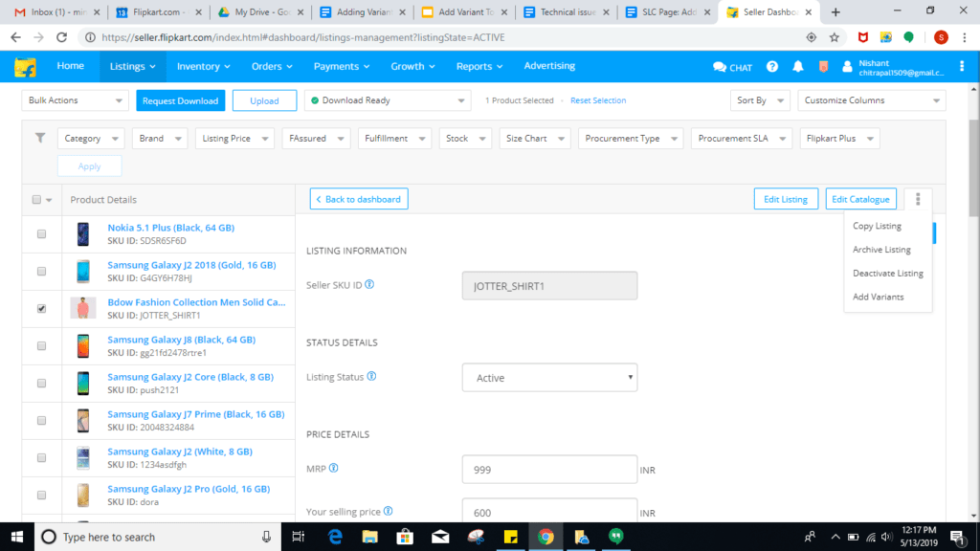Open the Sort By dropdown
The width and height of the screenshot is (980, 551).
(x=760, y=100)
